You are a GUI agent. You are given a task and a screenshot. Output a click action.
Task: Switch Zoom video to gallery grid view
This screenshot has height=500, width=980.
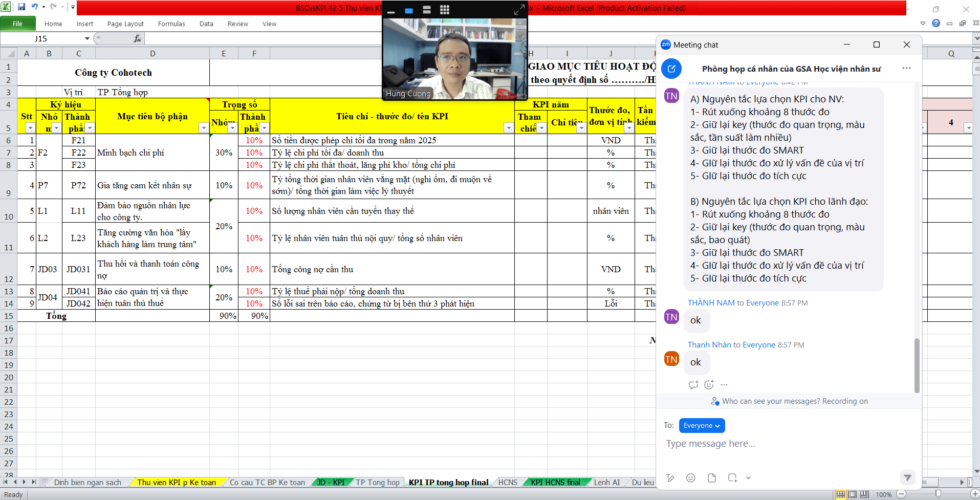coord(445,10)
